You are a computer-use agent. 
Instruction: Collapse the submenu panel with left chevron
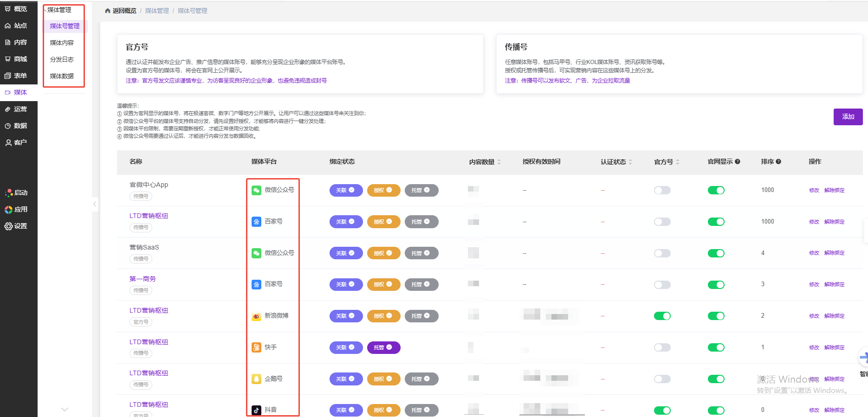[x=95, y=204]
